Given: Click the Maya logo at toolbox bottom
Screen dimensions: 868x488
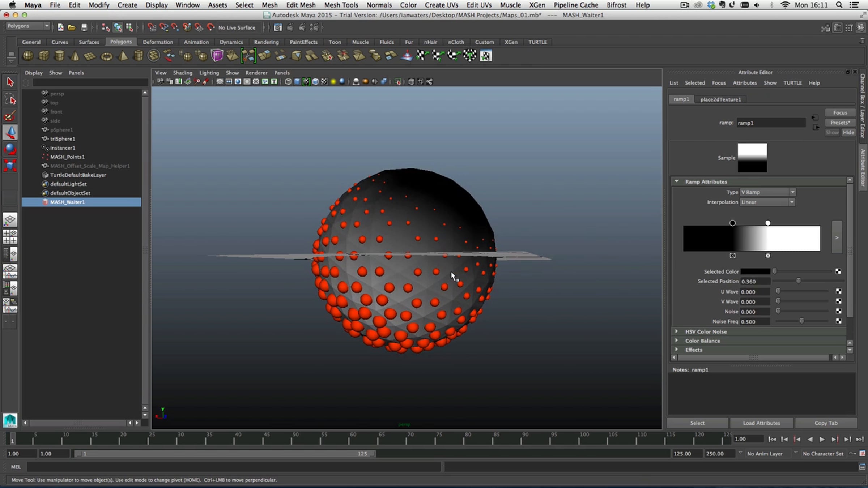Looking at the screenshot, I should 10,420.
